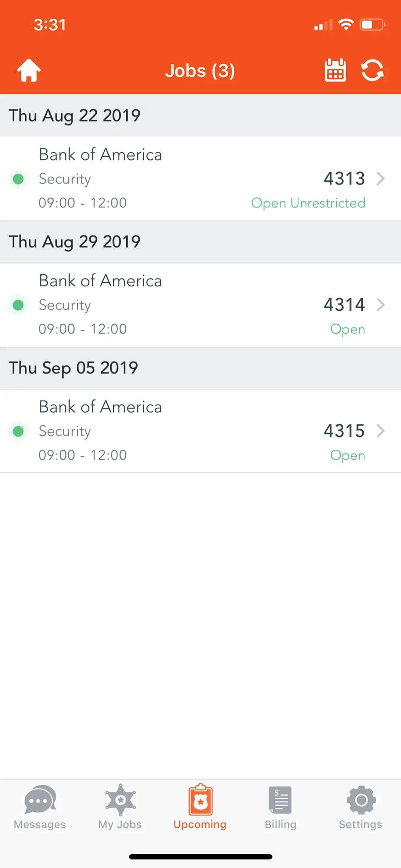Click the Open status under job 4314

(347, 329)
